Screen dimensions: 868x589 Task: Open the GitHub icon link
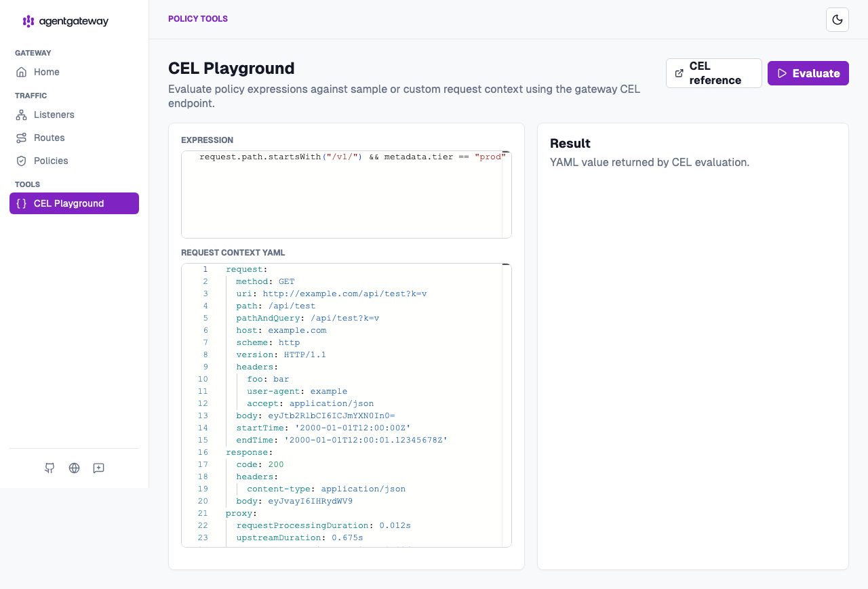[x=50, y=468]
